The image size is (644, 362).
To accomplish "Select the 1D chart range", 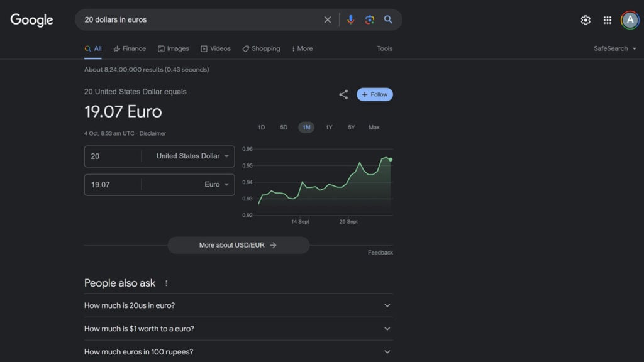I will [261, 127].
